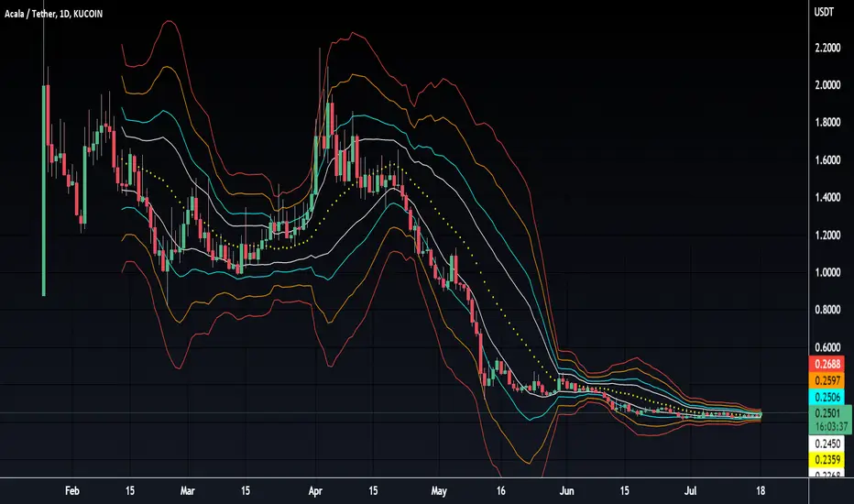
Task: Click the May date label
Action: pyautogui.click(x=438, y=491)
